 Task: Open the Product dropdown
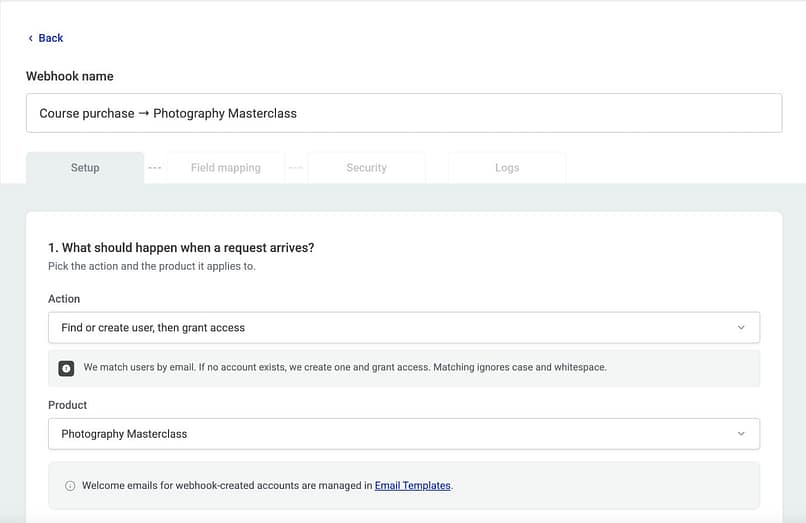pos(404,434)
